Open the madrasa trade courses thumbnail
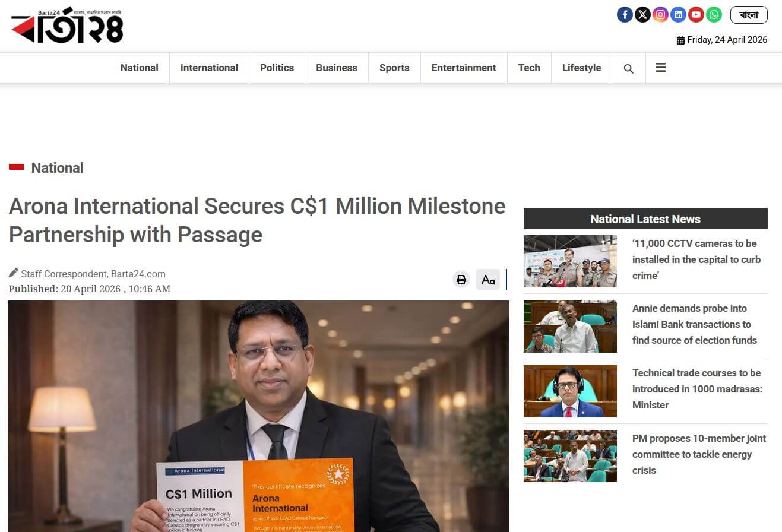Image resolution: width=782 pixels, height=532 pixels. (x=570, y=391)
